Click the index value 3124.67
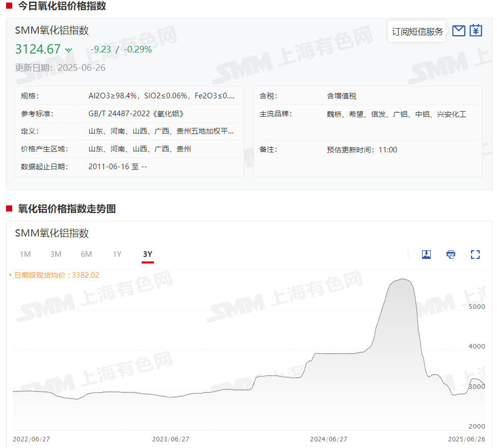Image resolution: width=497 pixels, height=448 pixels. [38, 49]
